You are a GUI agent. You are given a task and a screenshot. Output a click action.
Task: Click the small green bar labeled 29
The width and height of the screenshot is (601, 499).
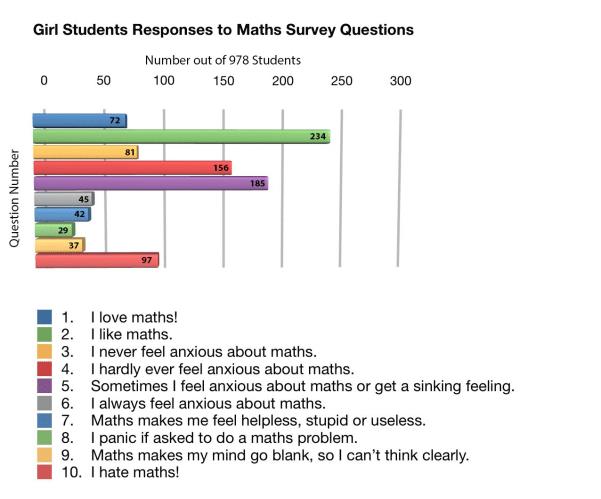[x=54, y=229]
